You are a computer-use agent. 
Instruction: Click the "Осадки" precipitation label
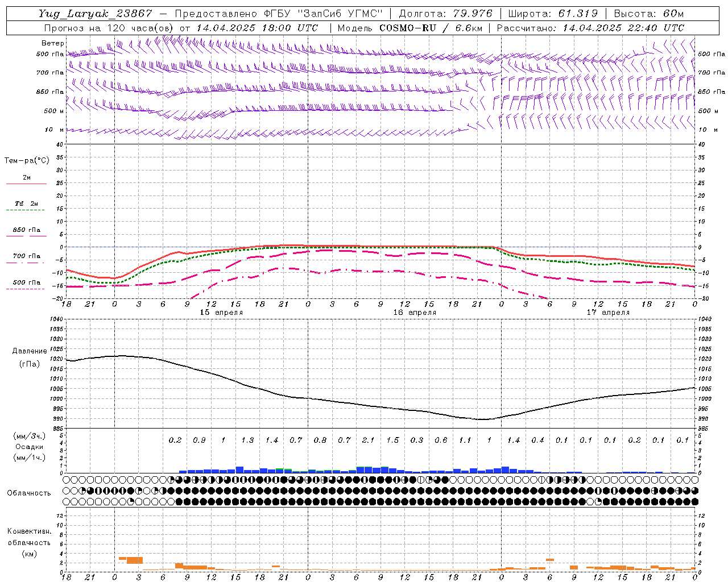pos(30,447)
